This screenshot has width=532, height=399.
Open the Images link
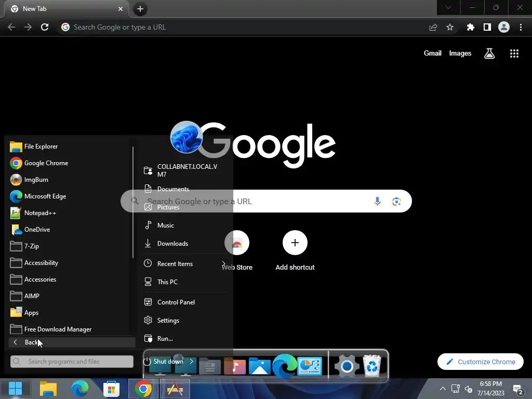(460, 54)
